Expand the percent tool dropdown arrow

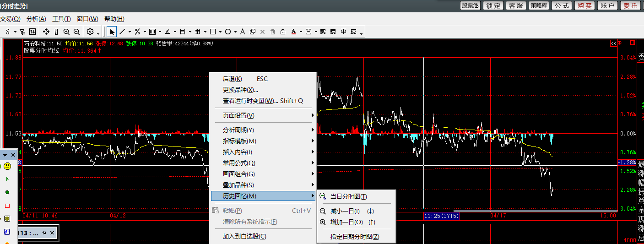click(145, 32)
